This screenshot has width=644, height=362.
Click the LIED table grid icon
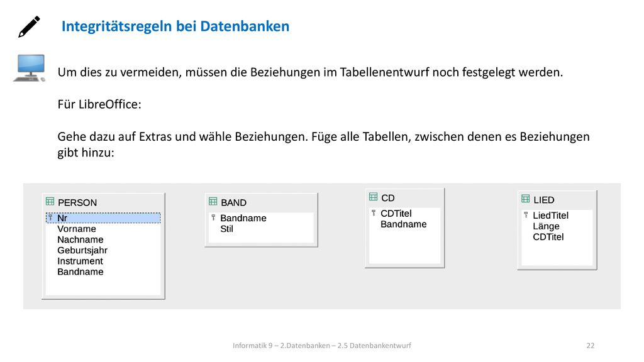coord(525,199)
